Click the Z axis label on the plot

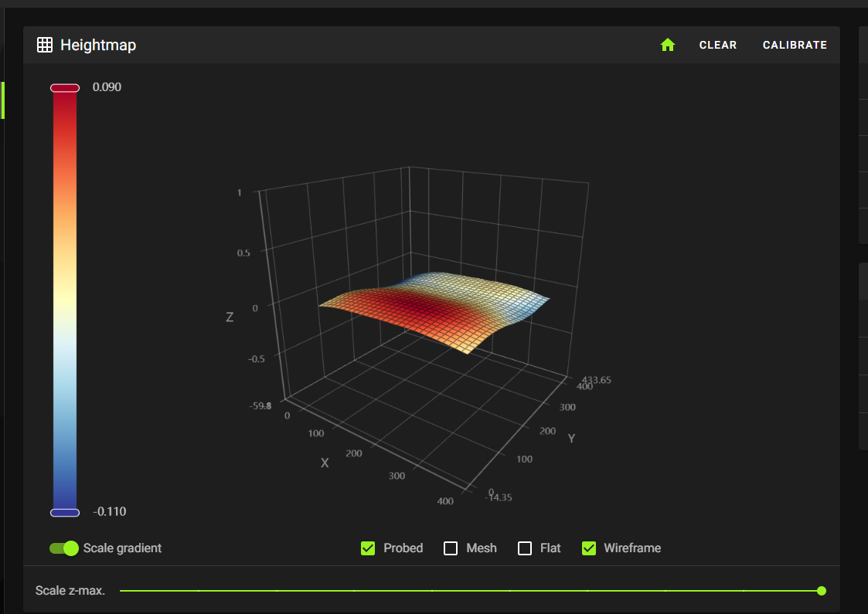(230, 317)
